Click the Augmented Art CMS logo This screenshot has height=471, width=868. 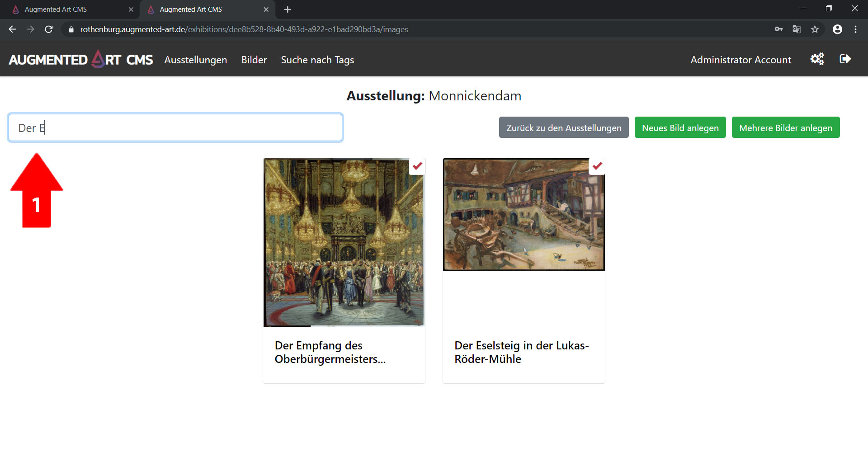(81, 59)
